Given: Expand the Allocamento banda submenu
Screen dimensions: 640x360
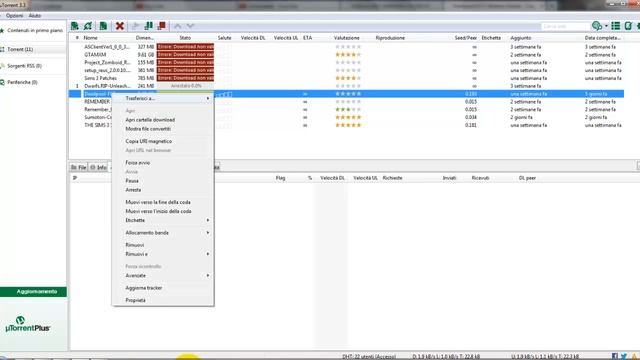Looking at the screenshot, I should pos(163,233).
